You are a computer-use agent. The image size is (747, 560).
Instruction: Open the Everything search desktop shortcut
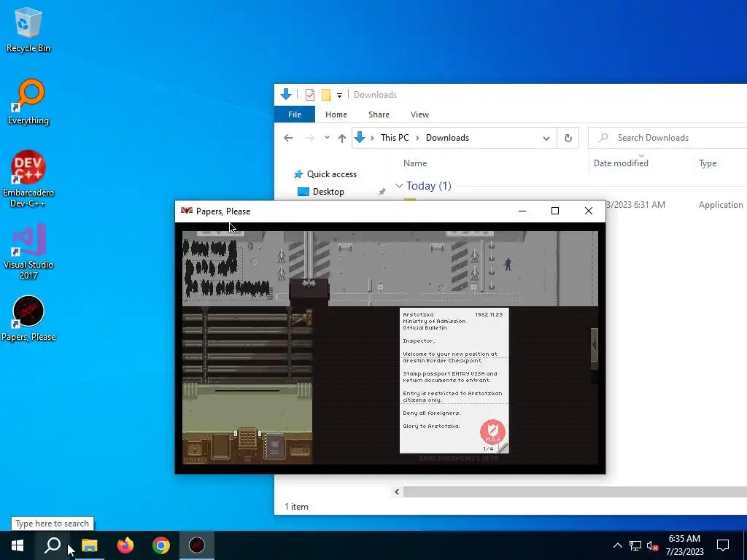click(x=28, y=101)
